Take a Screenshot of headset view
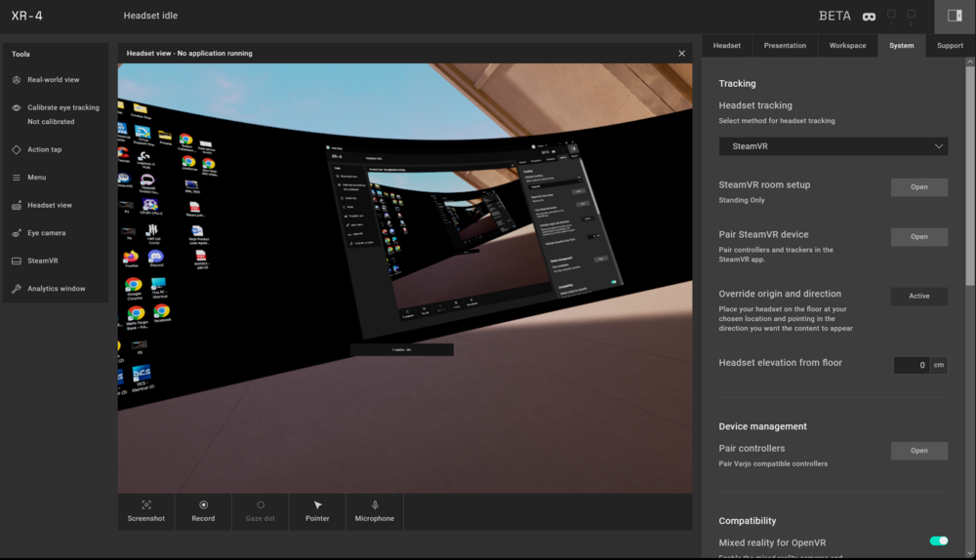 click(146, 511)
